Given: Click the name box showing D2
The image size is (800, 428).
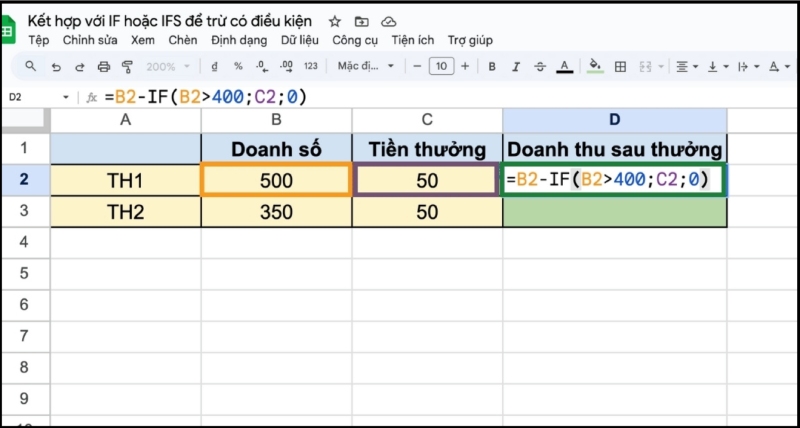Looking at the screenshot, I should pyautogui.click(x=15, y=97).
